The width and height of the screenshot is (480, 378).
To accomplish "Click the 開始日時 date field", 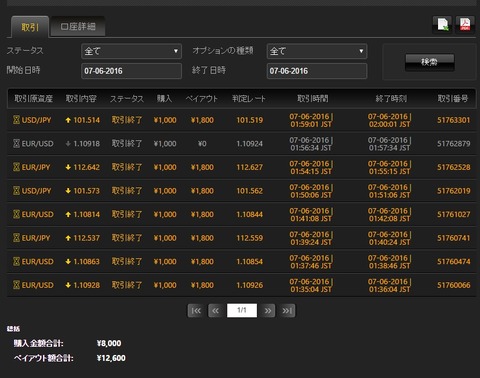I will pos(131,71).
